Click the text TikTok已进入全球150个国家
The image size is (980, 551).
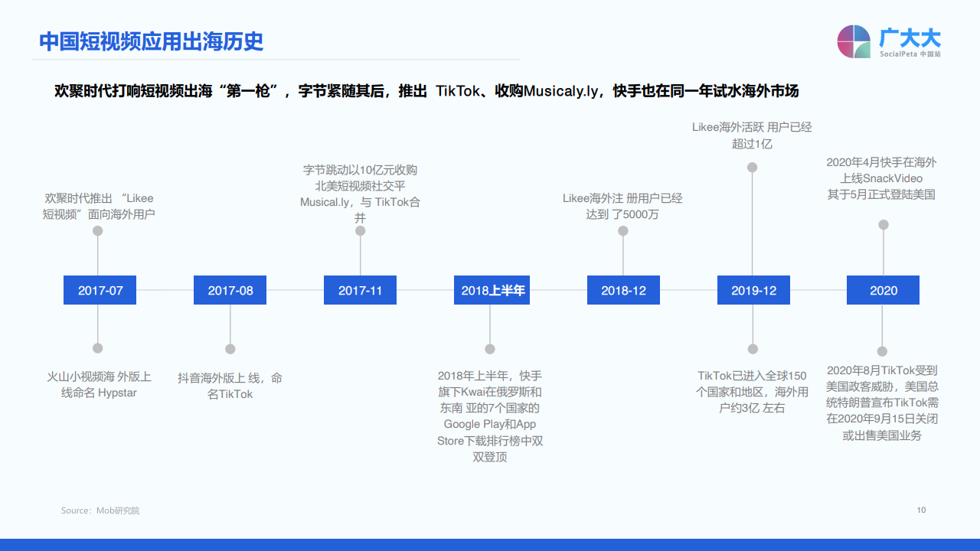point(752,392)
